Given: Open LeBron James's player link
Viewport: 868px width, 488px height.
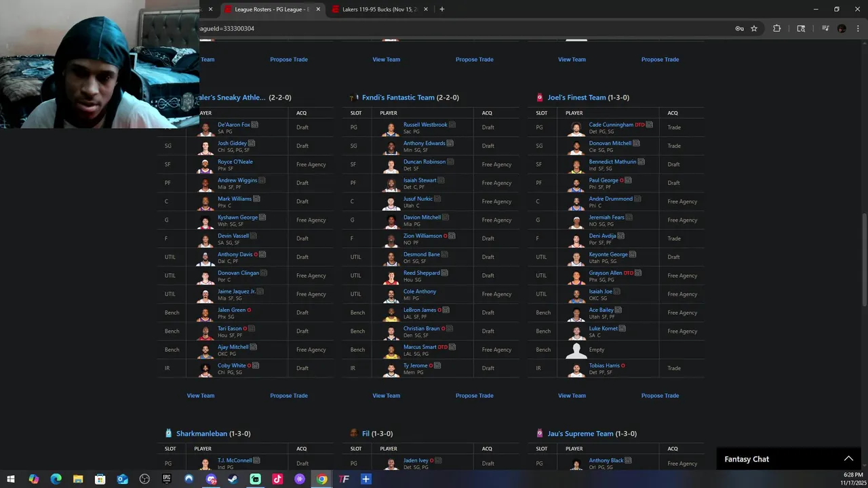Looking at the screenshot, I should (420, 310).
